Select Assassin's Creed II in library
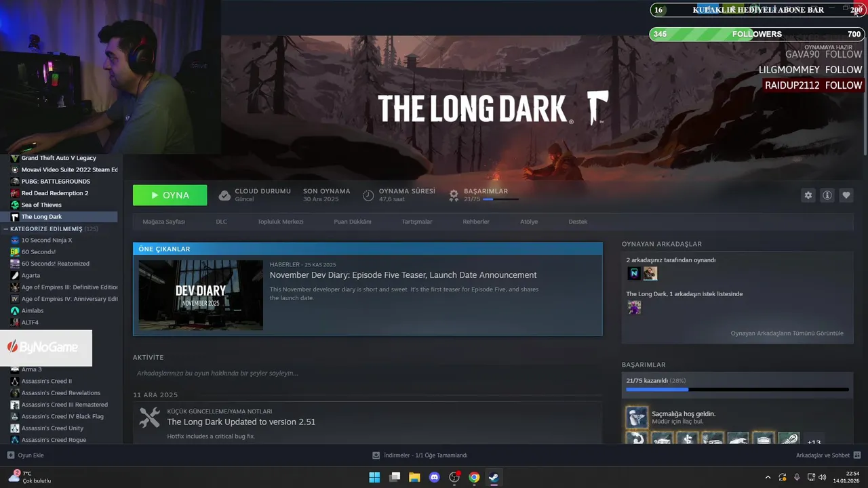This screenshot has height=488, width=868. tap(46, 381)
